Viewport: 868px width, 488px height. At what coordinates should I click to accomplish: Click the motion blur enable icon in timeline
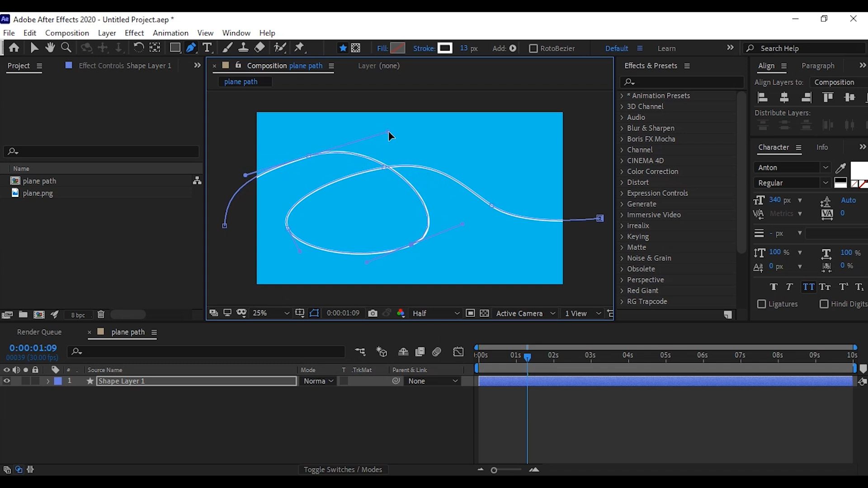(x=437, y=352)
